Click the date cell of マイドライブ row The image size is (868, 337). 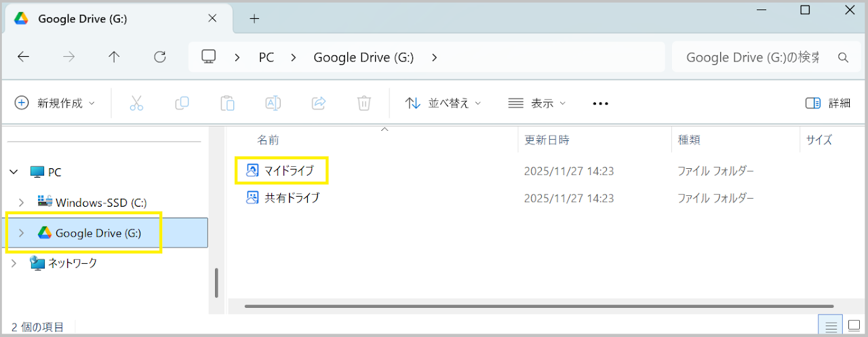tap(569, 172)
